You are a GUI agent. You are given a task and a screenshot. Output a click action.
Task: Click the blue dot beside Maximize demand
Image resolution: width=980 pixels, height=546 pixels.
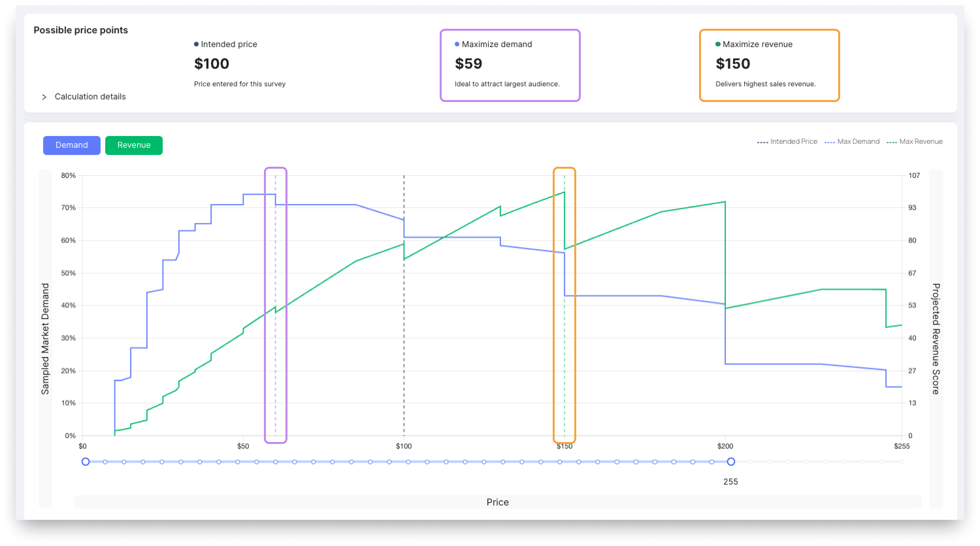click(x=457, y=44)
